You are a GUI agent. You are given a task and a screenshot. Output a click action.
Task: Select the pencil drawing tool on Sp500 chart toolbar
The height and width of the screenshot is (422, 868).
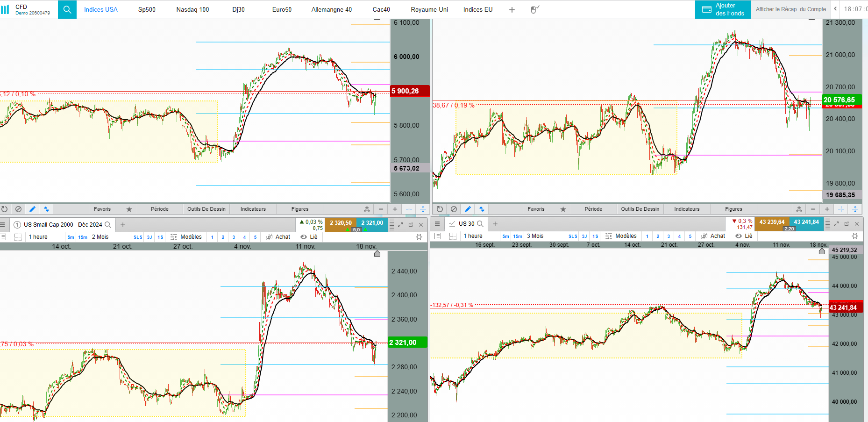click(x=32, y=209)
